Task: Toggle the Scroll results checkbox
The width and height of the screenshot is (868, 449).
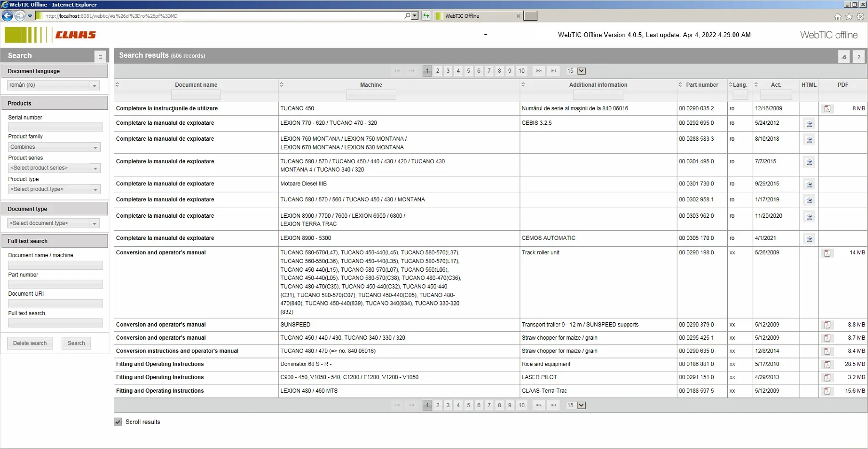Action: [118, 422]
